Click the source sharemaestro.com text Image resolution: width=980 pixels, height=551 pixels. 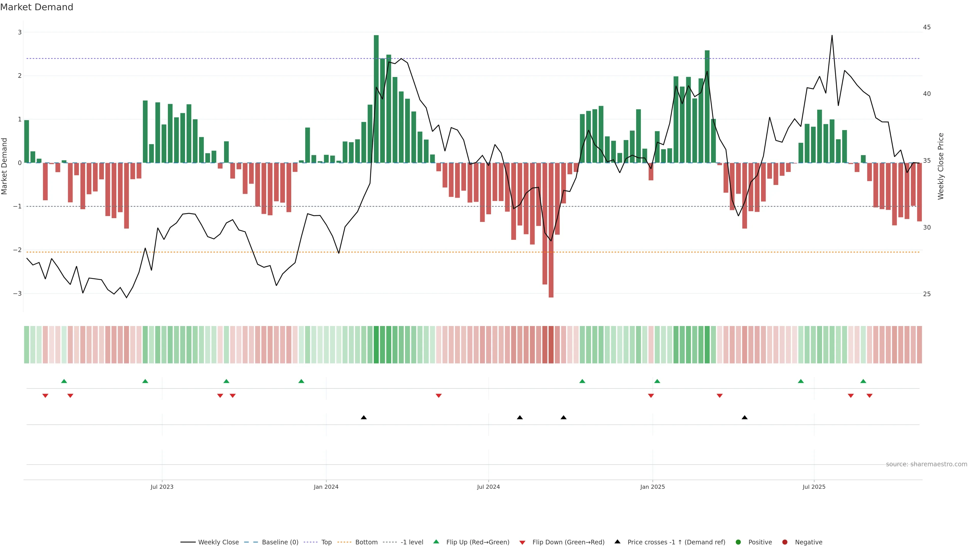926,464
